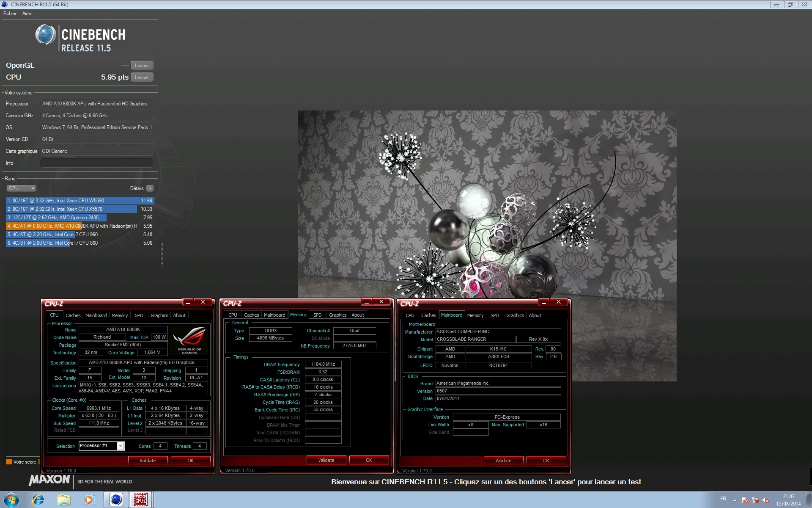812x508 pixels.
Task: Launch Internet Explorer from the taskbar
Action: 38,500
